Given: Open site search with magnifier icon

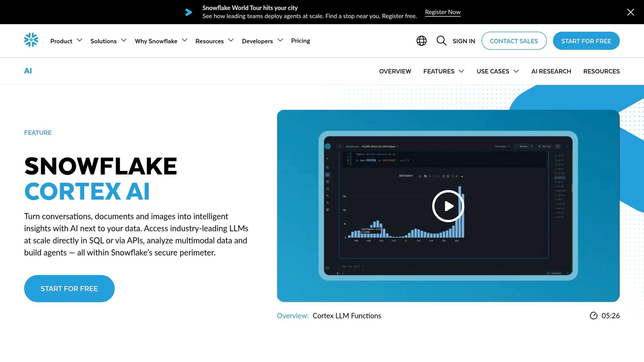Looking at the screenshot, I should click(x=441, y=41).
